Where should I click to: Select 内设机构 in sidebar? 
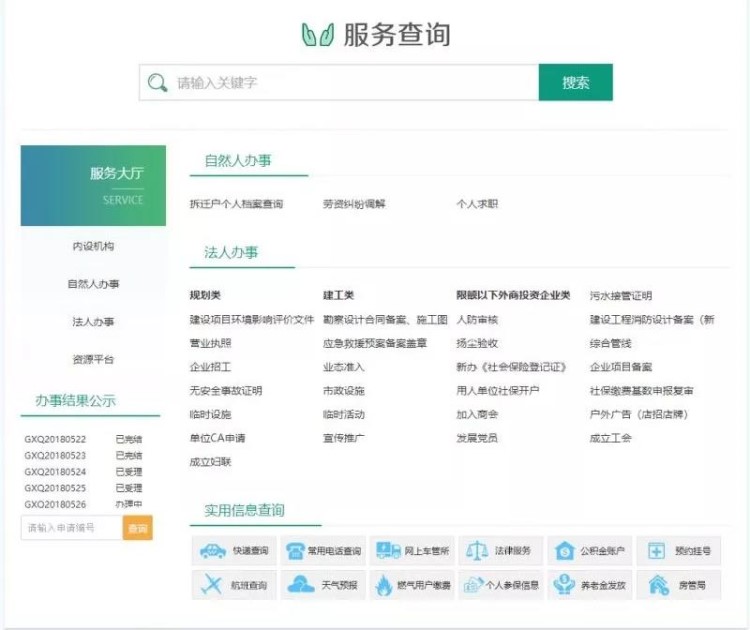tap(93, 246)
